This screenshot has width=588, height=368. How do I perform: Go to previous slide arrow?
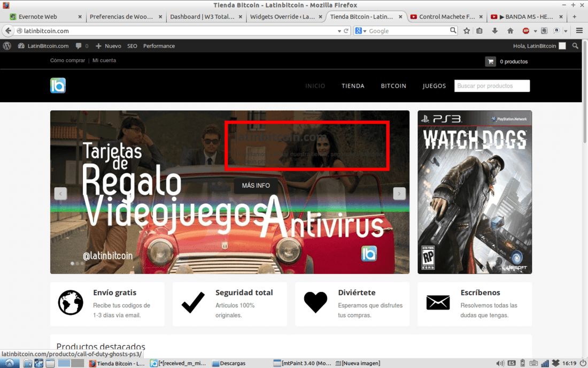[x=60, y=194]
